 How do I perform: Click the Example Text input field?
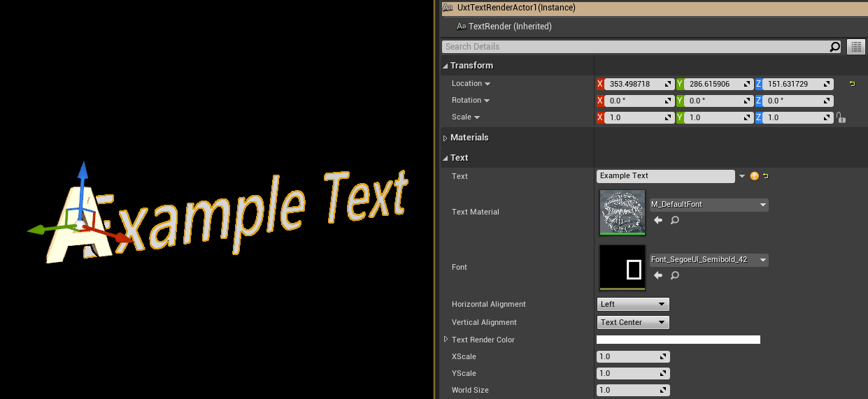click(x=666, y=176)
